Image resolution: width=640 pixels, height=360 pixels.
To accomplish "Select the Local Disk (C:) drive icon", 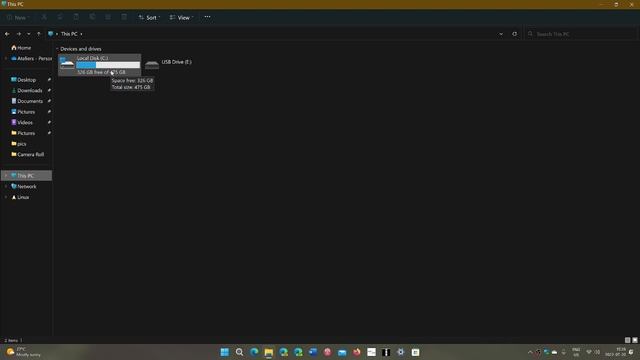I will (67, 63).
